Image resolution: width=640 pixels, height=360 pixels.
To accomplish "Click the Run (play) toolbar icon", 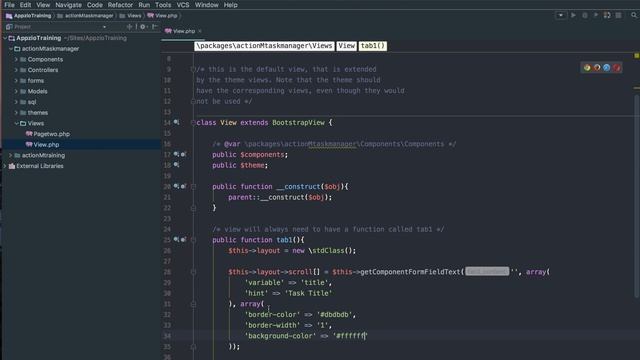I will click(x=573, y=15).
